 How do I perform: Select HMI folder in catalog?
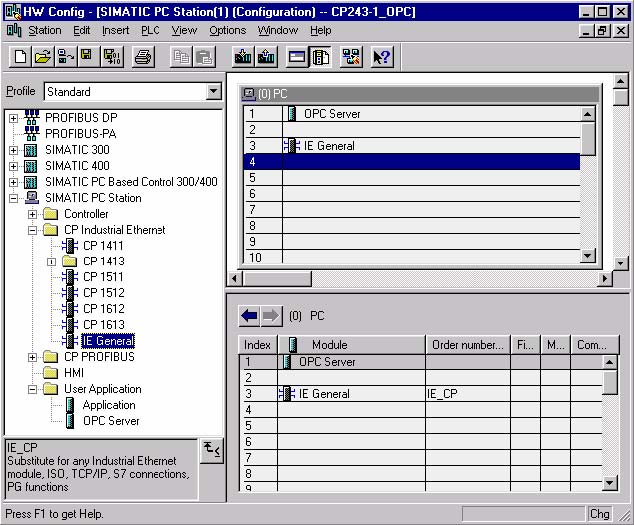pos(74,373)
